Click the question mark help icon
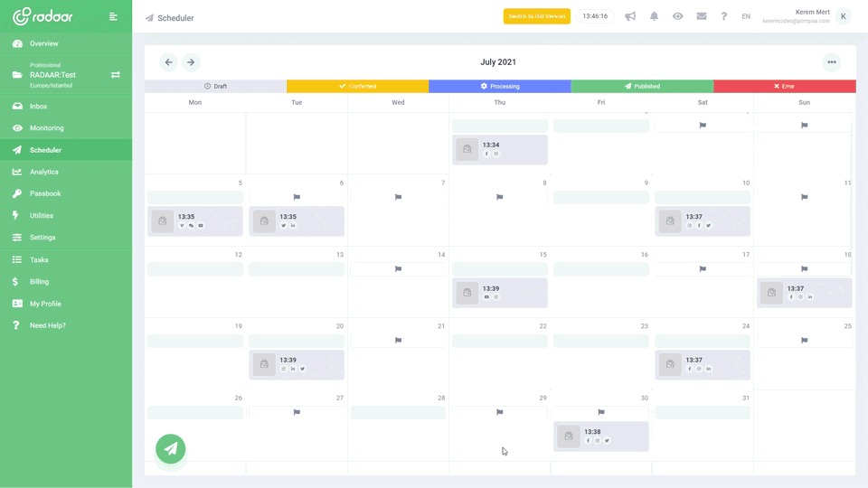Image resolution: width=868 pixels, height=488 pixels. point(723,16)
